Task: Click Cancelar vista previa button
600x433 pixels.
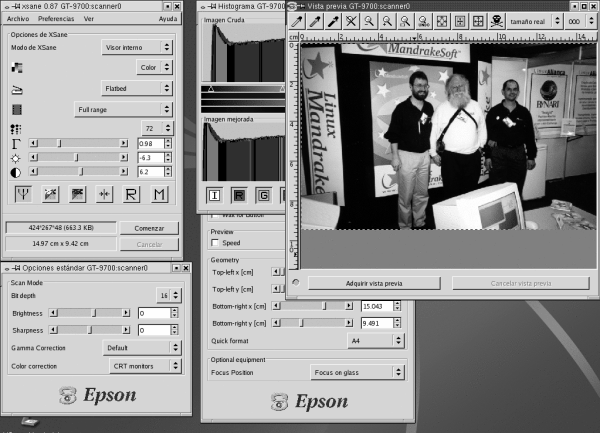Action: click(521, 283)
